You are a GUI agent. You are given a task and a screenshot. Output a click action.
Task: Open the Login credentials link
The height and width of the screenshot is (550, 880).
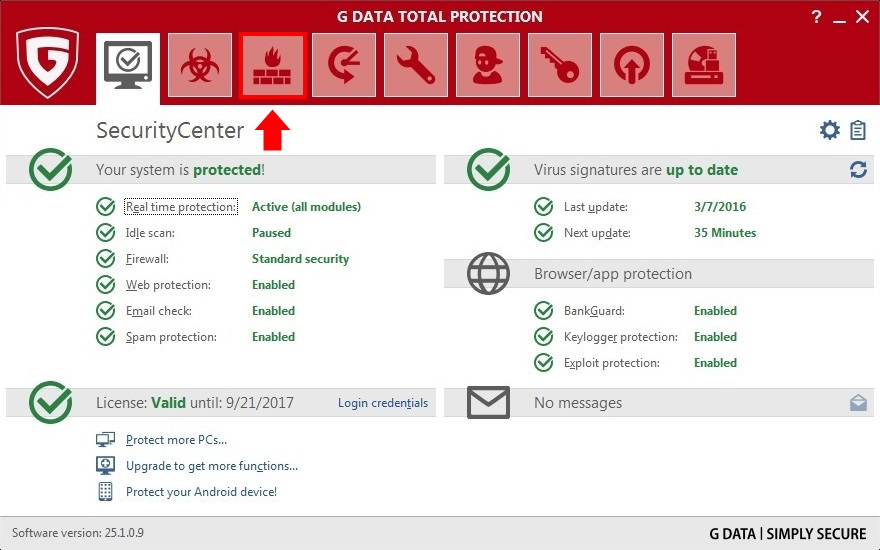(383, 403)
